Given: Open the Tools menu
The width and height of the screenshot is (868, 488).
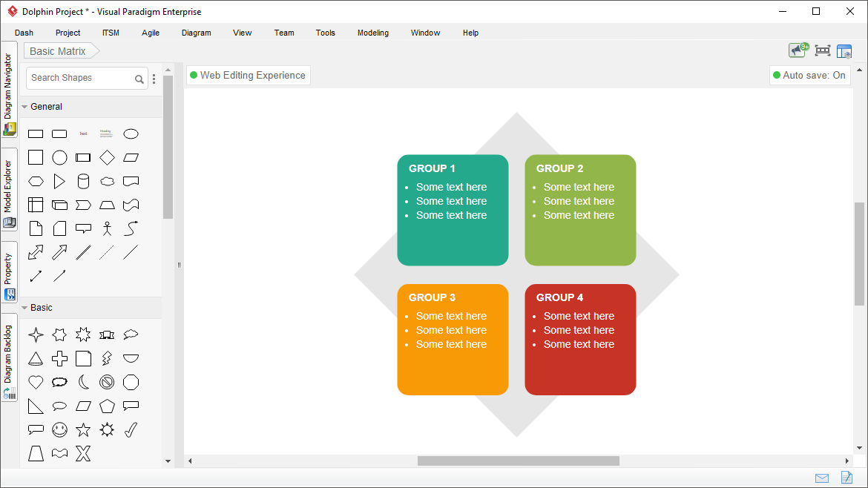Looking at the screenshot, I should (x=326, y=33).
